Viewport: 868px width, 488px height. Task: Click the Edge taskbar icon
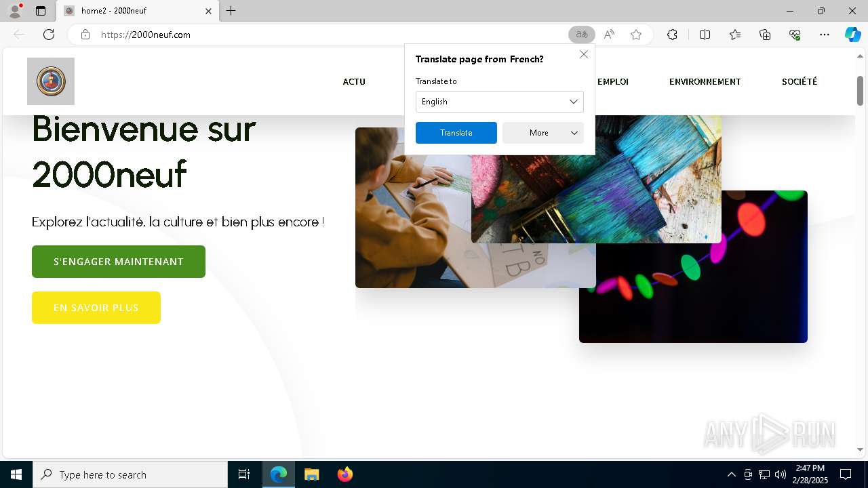[279, 474]
